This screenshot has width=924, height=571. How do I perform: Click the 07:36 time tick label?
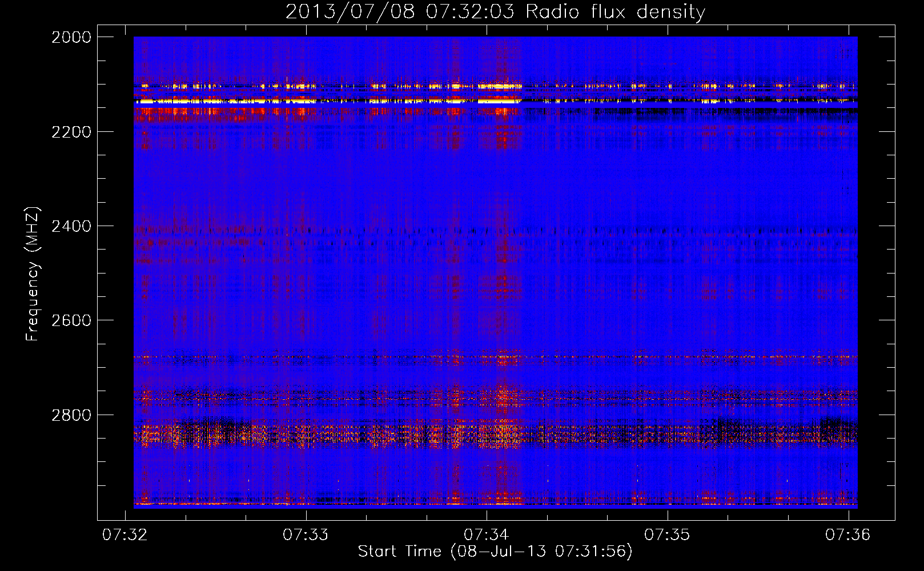click(x=848, y=534)
